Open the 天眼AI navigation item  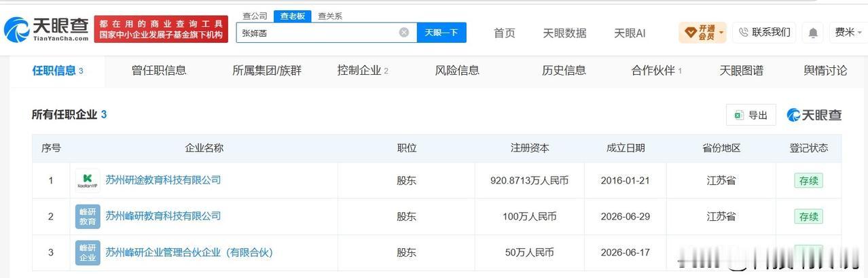pyautogui.click(x=630, y=33)
